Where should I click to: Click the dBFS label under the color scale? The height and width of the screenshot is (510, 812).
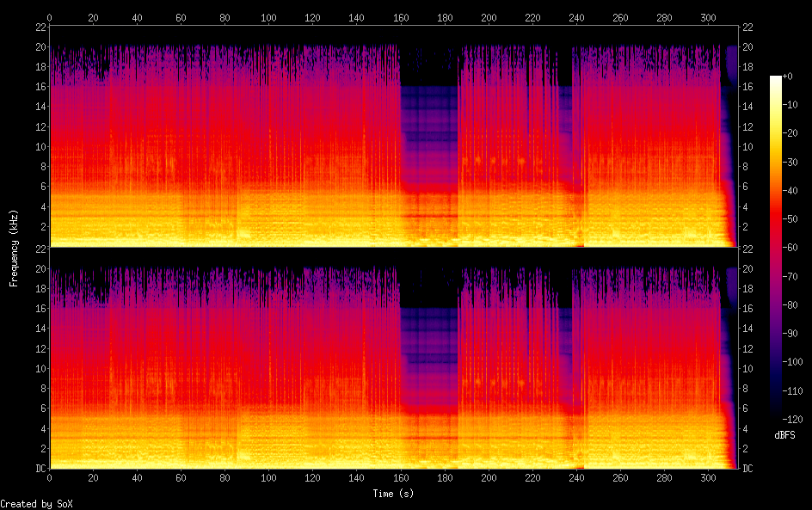(784, 436)
